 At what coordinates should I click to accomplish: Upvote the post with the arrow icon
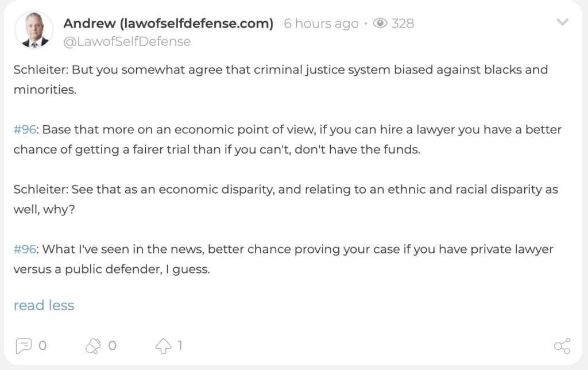point(163,346)
